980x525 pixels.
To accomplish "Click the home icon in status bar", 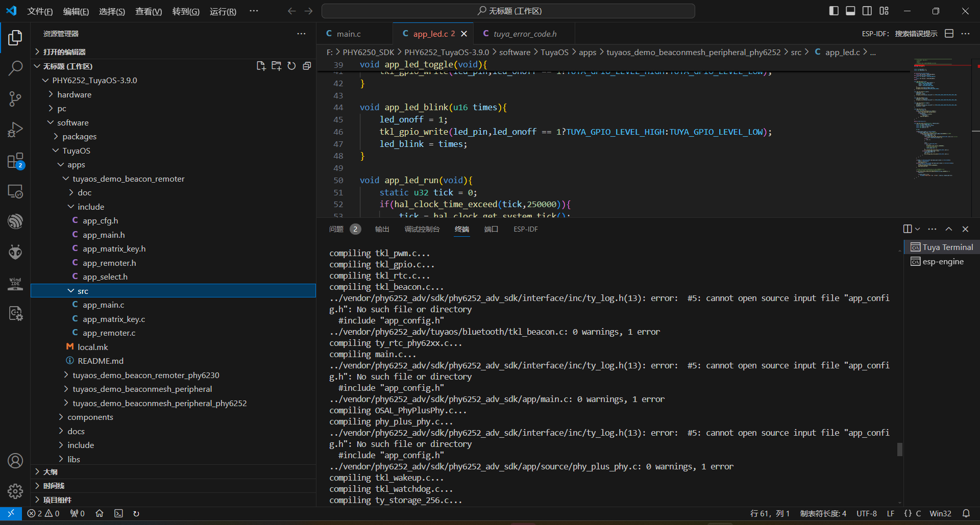I will tap(100, 513).
